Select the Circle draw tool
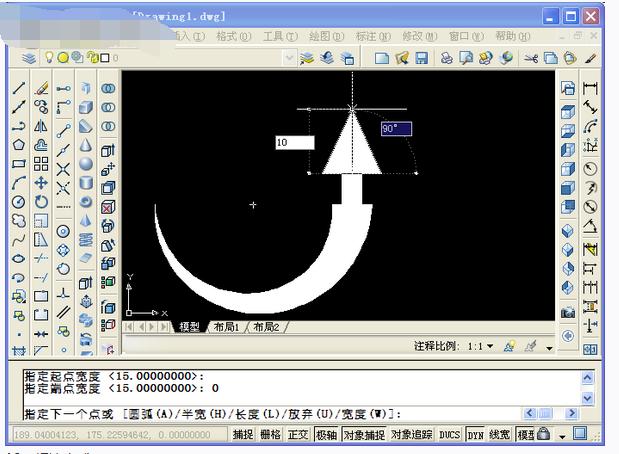This screenshot has height=454, width=619. (19, 202)
